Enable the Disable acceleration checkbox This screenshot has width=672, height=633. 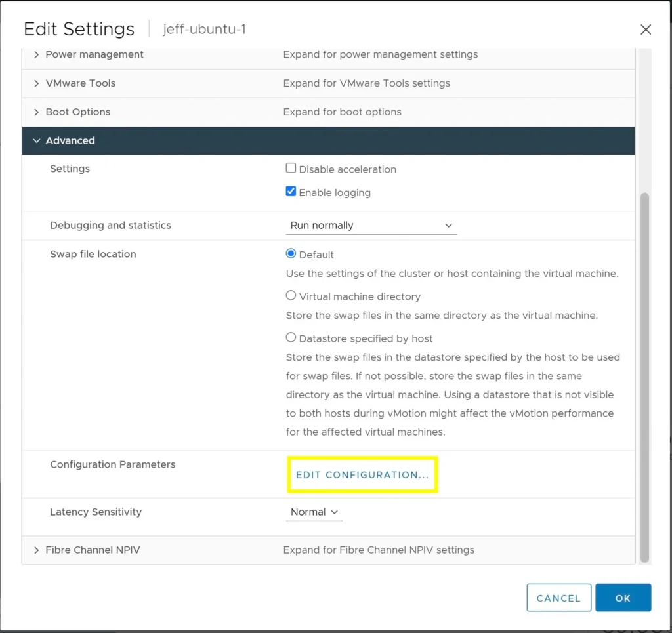(x=291, y=168)
